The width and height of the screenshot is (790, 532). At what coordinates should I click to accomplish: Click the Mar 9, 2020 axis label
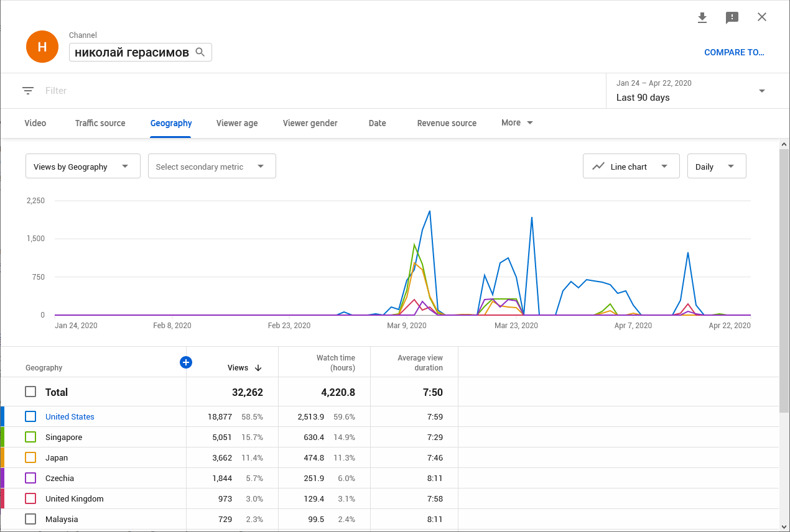point(407,325)
